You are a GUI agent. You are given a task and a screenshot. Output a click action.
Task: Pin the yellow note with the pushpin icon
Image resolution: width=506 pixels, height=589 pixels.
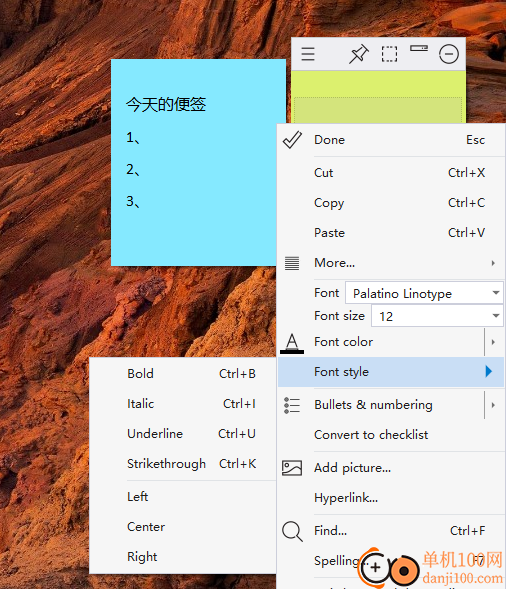coord(359,54)
